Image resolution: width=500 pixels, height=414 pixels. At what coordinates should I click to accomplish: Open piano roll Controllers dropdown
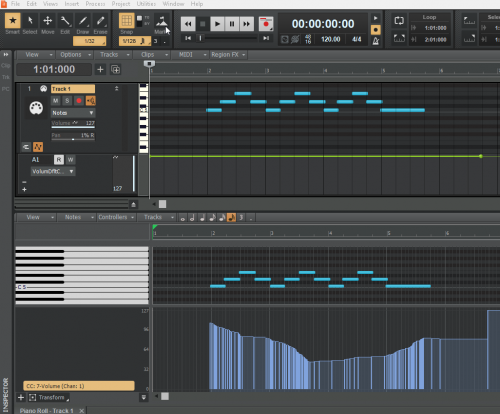[x=116, y=217]
